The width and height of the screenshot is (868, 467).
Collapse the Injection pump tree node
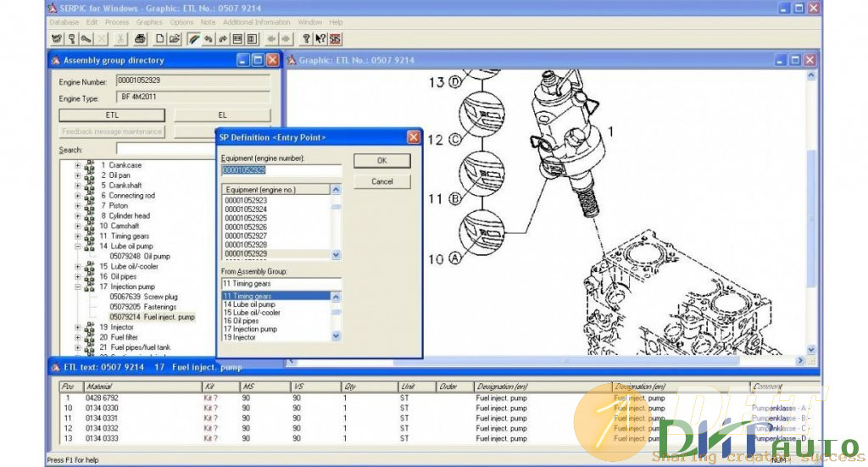77,286
